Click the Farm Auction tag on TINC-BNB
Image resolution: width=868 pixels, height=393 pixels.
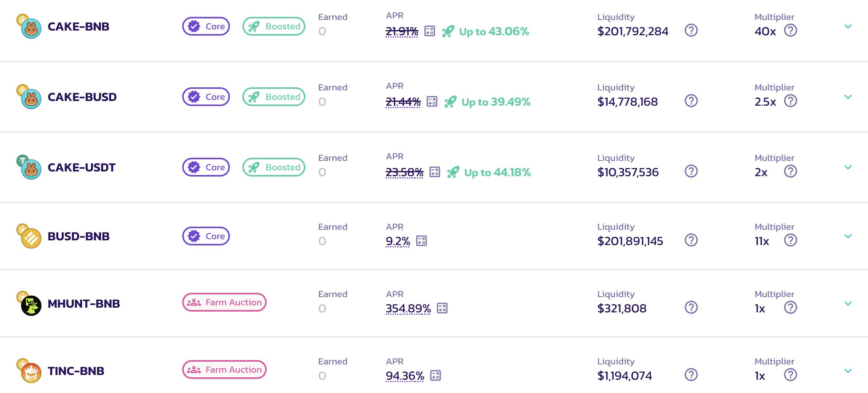[x=224, y=370]
